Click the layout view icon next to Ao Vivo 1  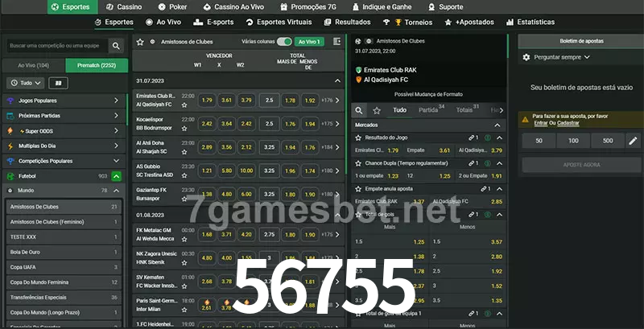[x=336, y=41]
